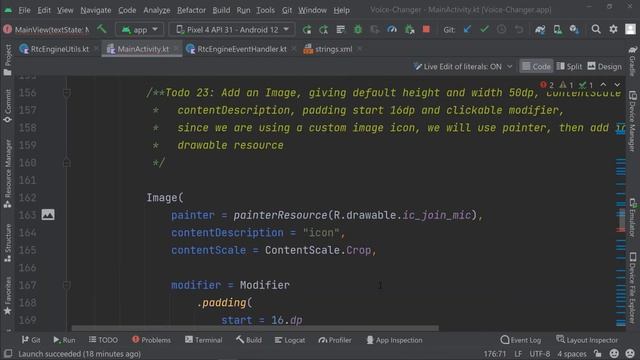Open the Git tool window button
The width and height of the screenshot is (640, 360).
tap(31, 340)
